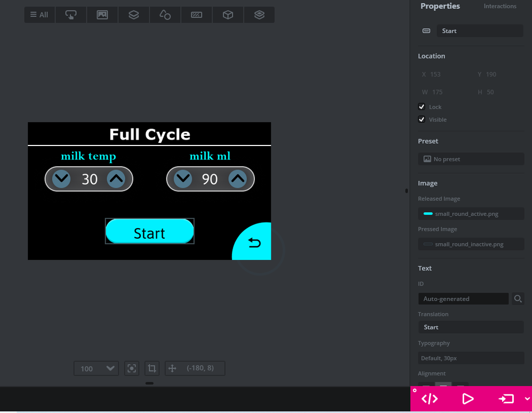Increase milk temp with up arrow
The height and width of the screenshot is (413, 532).
pyautogui.click(x=116, y=179)
